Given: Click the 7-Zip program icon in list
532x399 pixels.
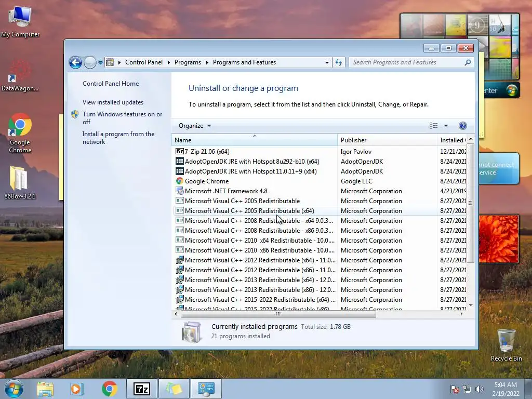Looking at the screenshot, I should 179,151.
